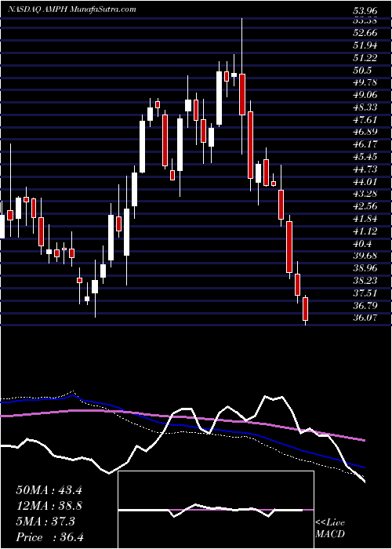Click the 39.68 price axis label
This screenshot has height=549, width=392.
[x=365, y=256]
